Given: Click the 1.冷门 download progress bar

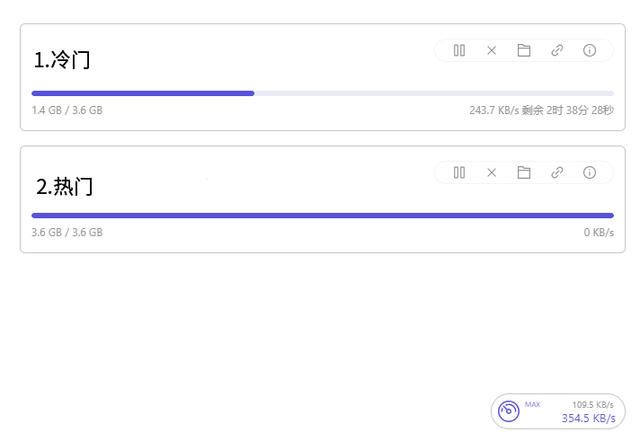Looking at the screenshot, I should click(322, 93).
